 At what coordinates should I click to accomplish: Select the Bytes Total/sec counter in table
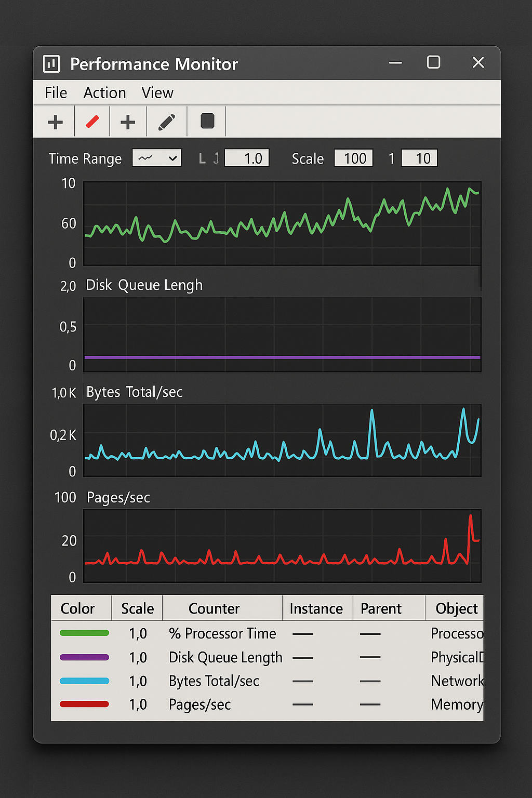pos(214,681)
